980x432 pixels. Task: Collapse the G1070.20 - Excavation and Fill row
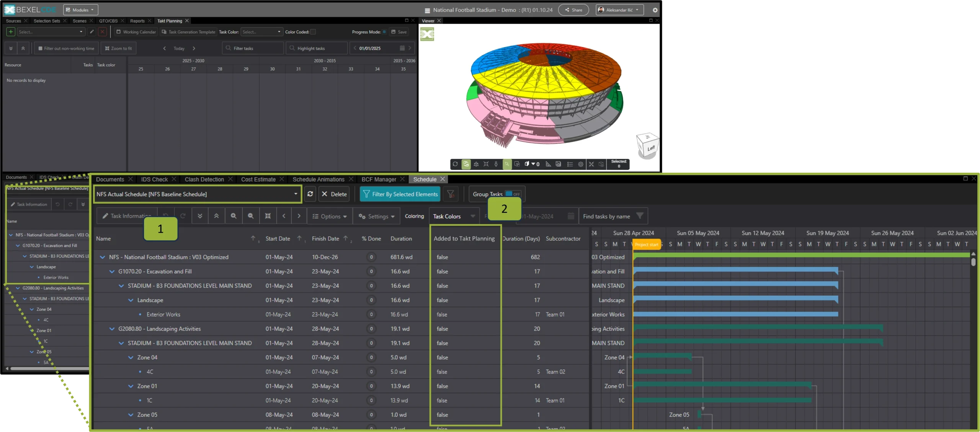[x=112, y=271]
